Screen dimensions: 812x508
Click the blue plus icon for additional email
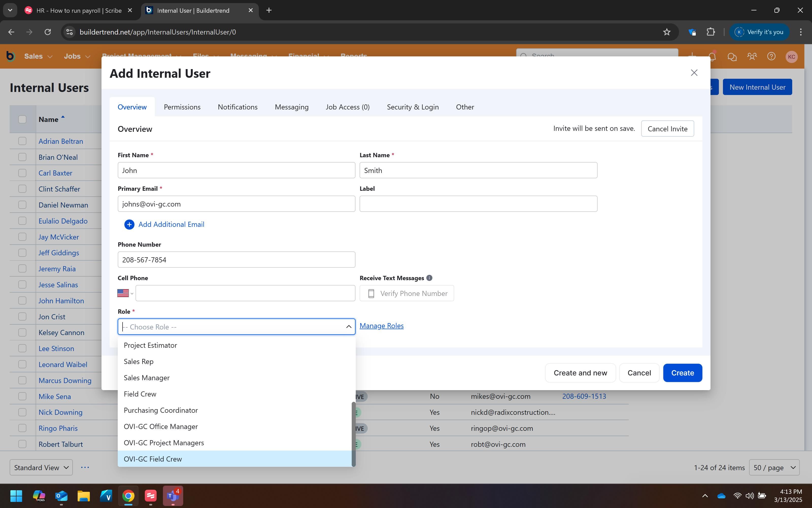129,225
